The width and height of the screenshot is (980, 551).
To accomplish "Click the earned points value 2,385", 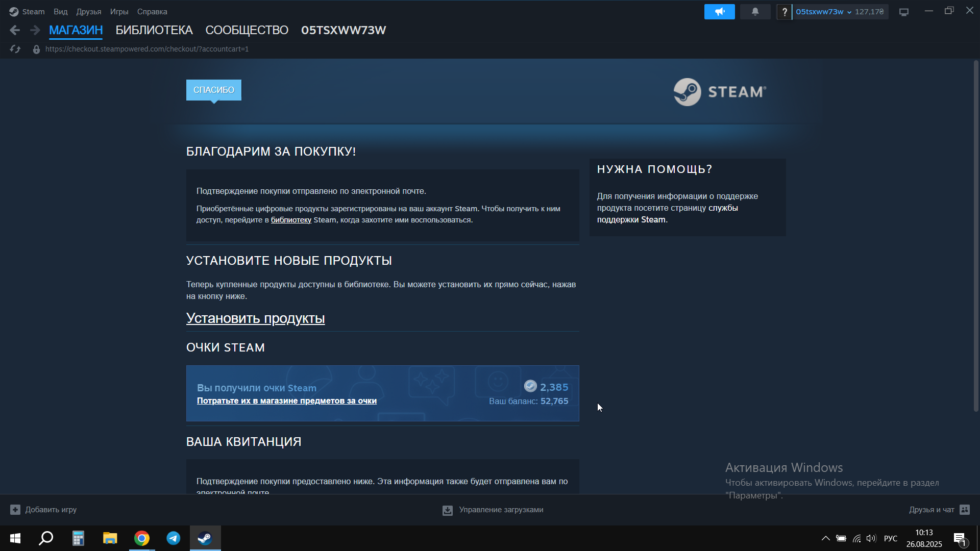I will (554, 387).
